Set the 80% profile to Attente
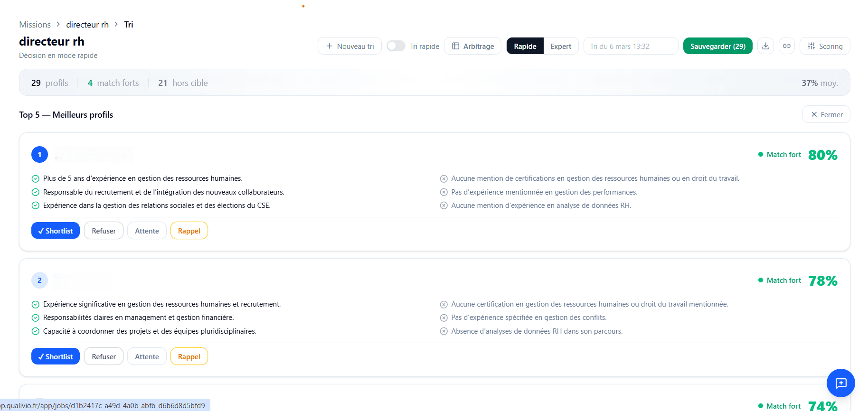 coord(147,231)
